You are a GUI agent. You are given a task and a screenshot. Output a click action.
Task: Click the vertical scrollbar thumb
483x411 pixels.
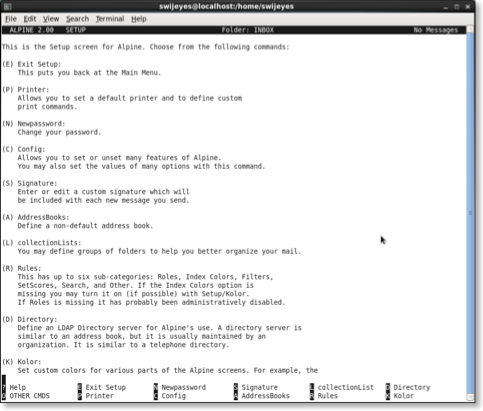coord(470,213)
